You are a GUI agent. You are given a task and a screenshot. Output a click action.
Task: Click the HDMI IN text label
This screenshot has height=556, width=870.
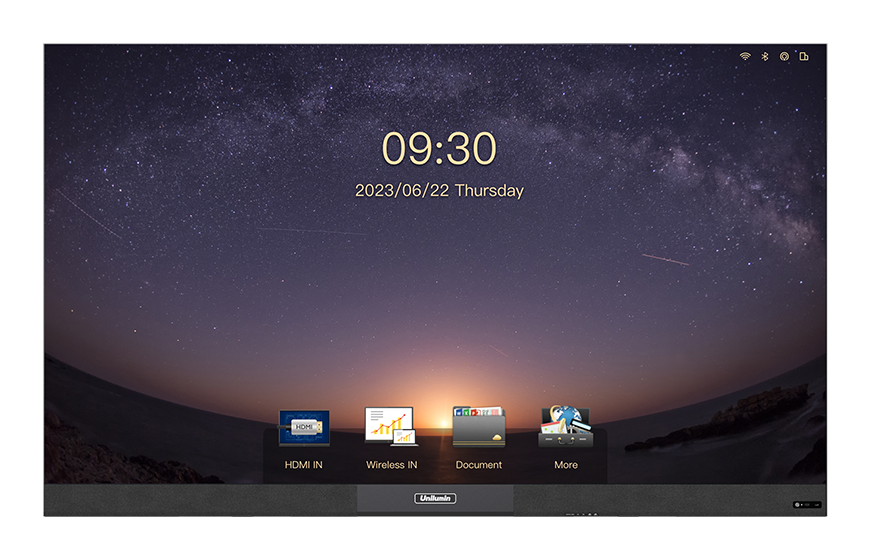pyautogui.click(x=304, y=465)
